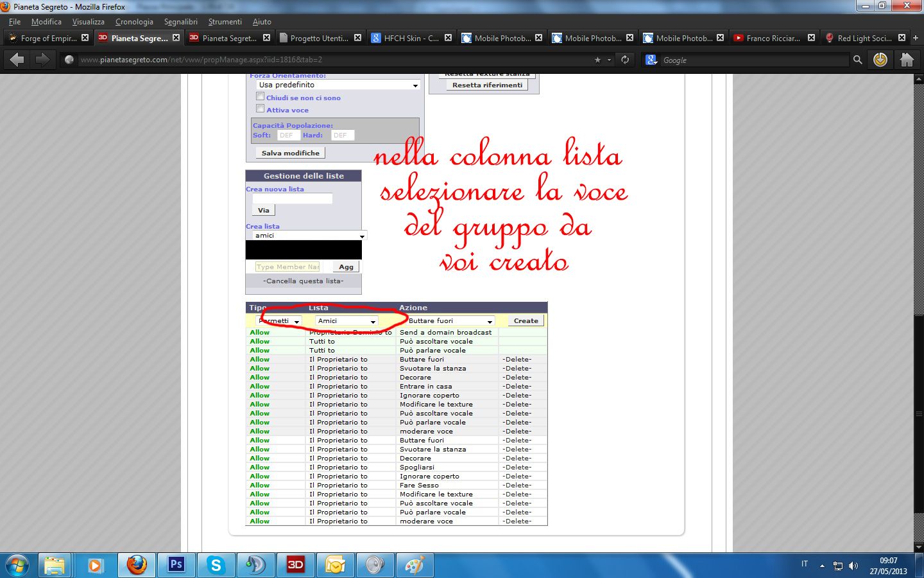924x578 pixels.
Task: Click the 'Create' permission button
Action: point(526,320)
